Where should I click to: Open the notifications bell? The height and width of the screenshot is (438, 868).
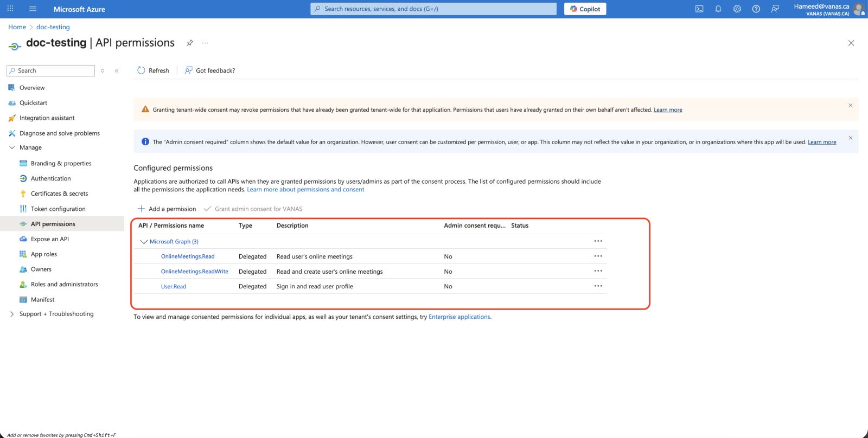point(718,9)
